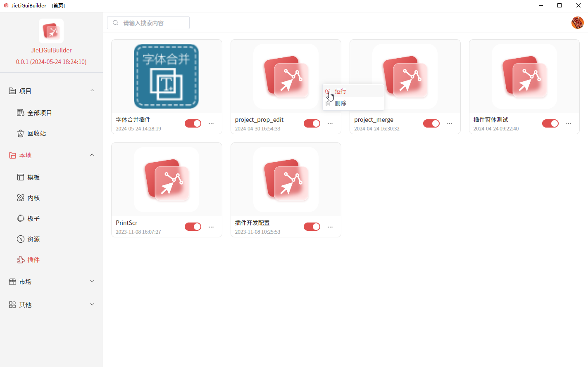Open the user avatar at top right
The width and height of the screenshot is (588, 367).
pos(577,23)
